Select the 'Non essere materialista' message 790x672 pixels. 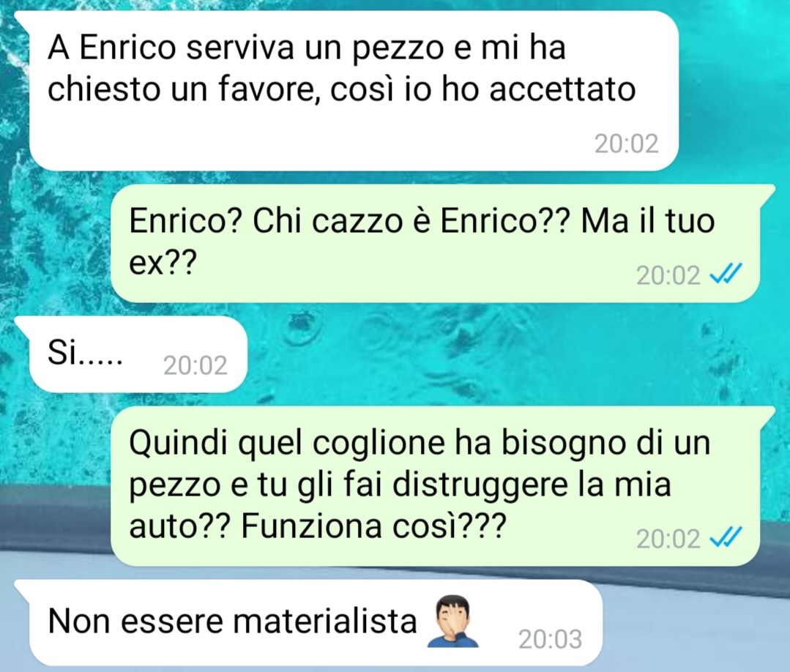click(x=316, y=622)
